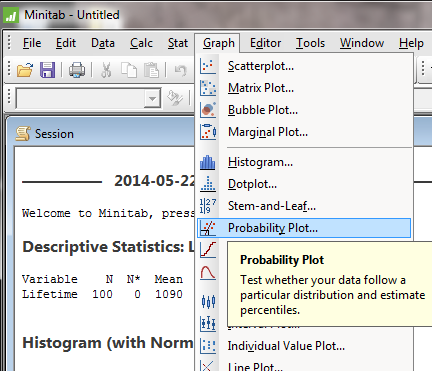Image resolution: width=432 pixels, height=371 pixels.
Task: Open the File menu
Action: (x=32, y=43)
